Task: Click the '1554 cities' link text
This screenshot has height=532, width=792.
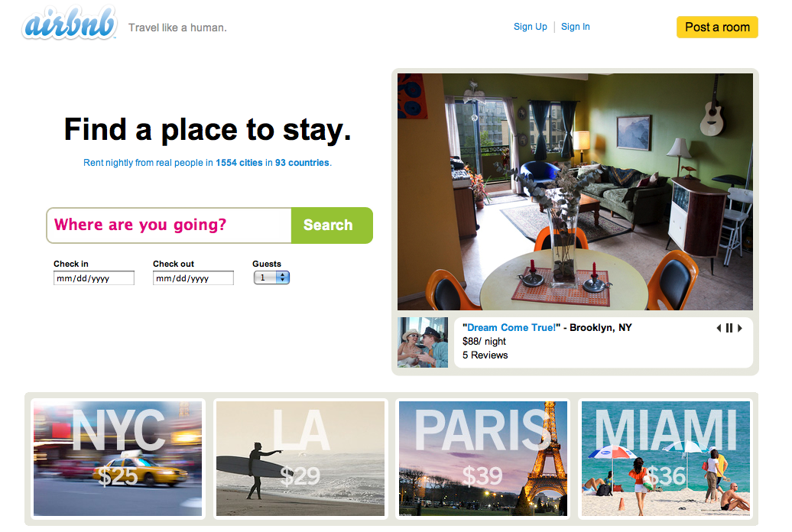Action: coord(239,163)
